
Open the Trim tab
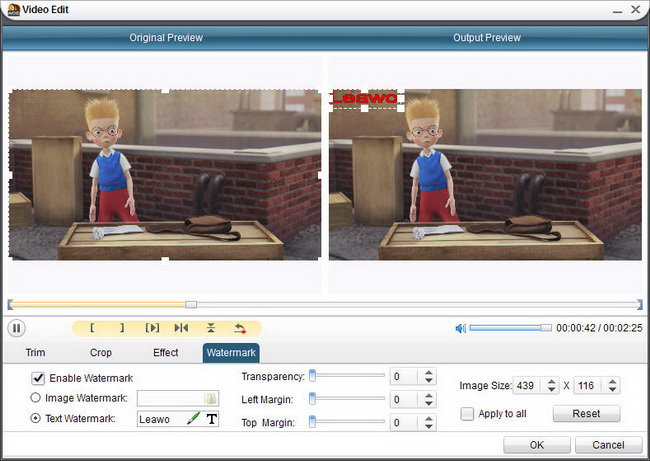pos(35,353)
